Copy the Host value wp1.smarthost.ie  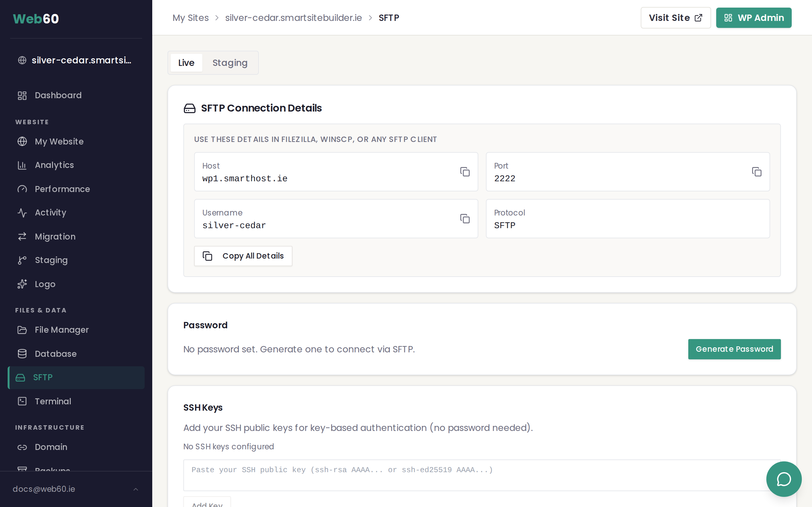[464, 172]
